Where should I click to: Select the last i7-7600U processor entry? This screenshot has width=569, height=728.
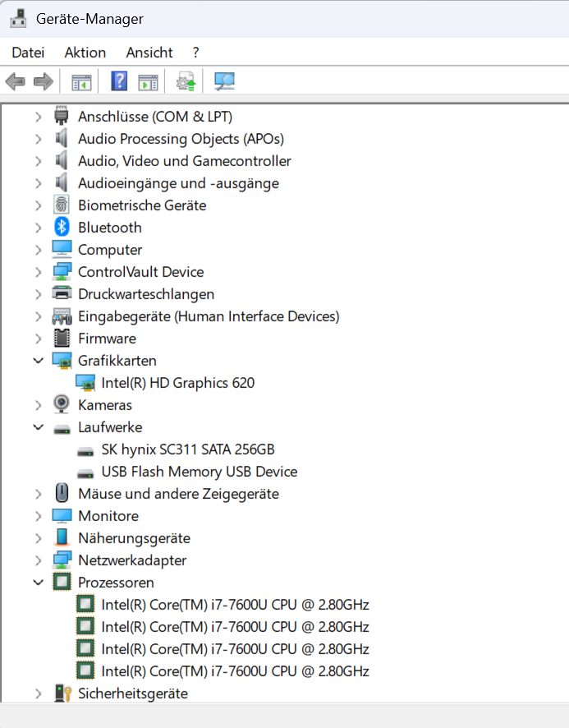(x=235, y=670)
